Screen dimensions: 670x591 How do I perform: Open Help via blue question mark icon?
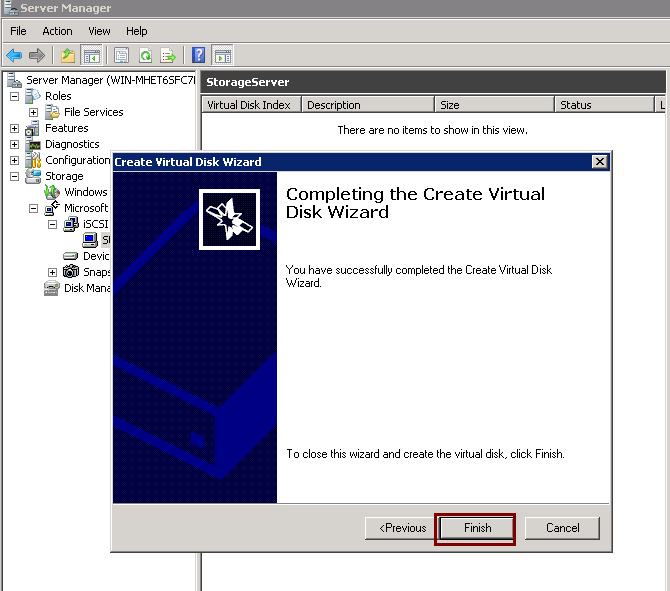(198, 56)
